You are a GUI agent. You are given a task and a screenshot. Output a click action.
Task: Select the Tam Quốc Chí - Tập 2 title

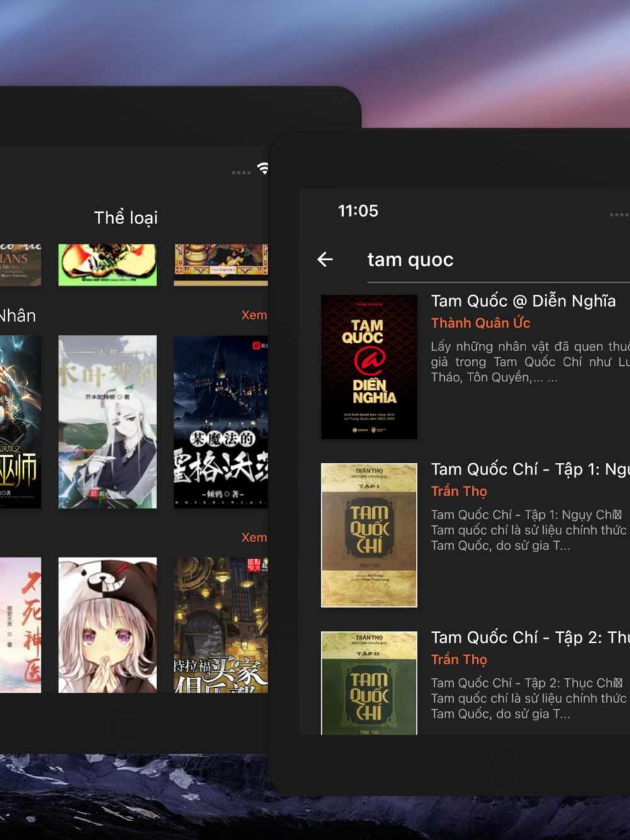tap(529, 637)
